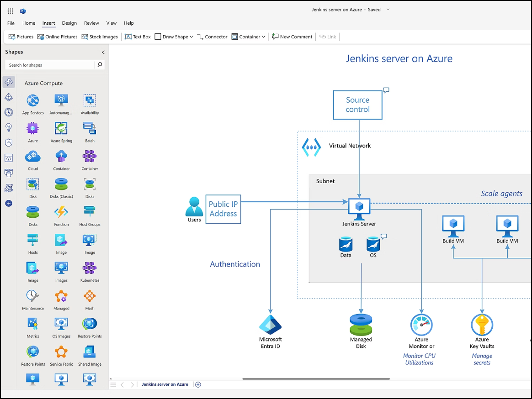Select the Cloud shape
Image resolution: width=532 pixels, height=399 pixels.
pos(33,160)
